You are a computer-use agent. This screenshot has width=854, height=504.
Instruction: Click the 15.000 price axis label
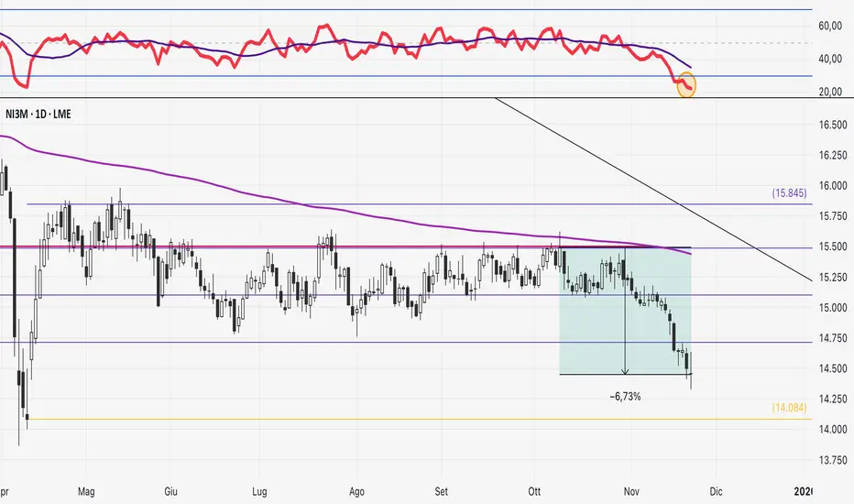pos(833,308)
